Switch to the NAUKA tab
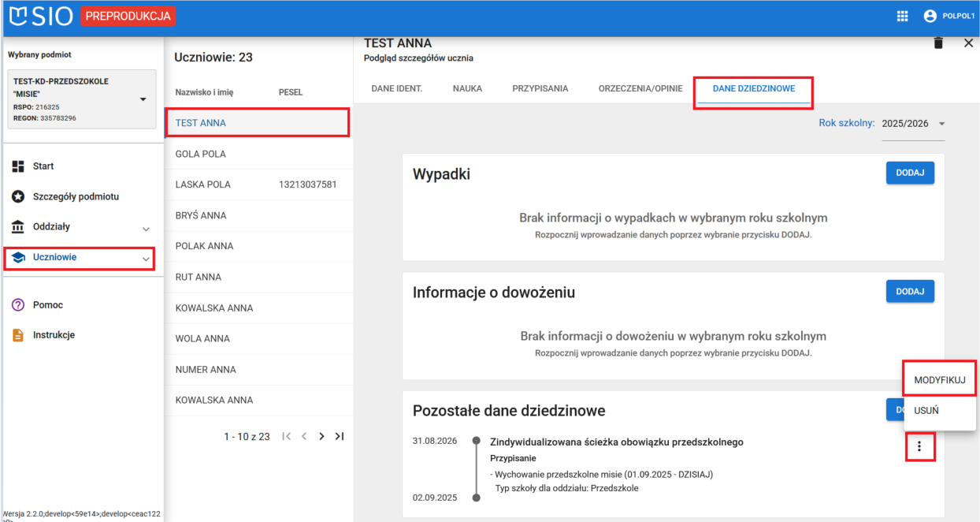Screen dimensions: 980x522 click(x=467, y=89)
